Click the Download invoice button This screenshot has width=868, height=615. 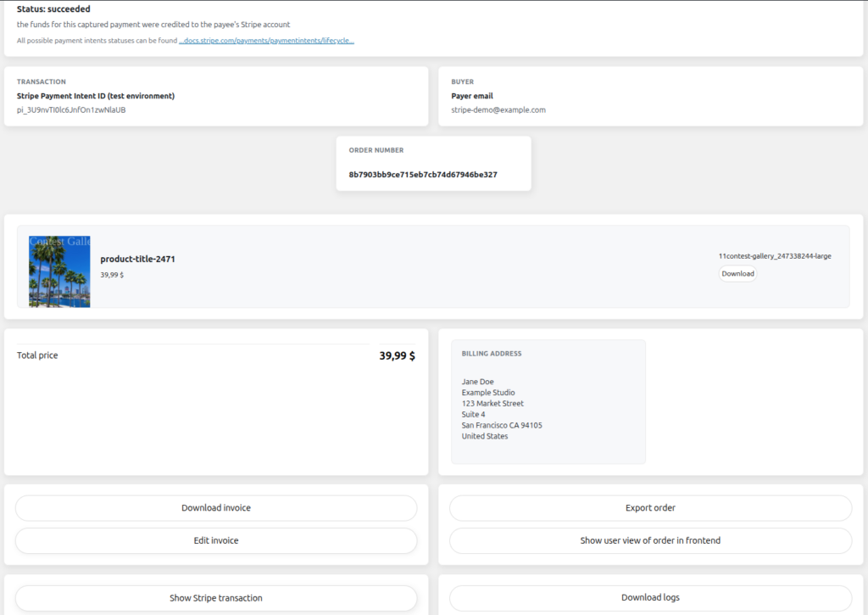point(216,508)
